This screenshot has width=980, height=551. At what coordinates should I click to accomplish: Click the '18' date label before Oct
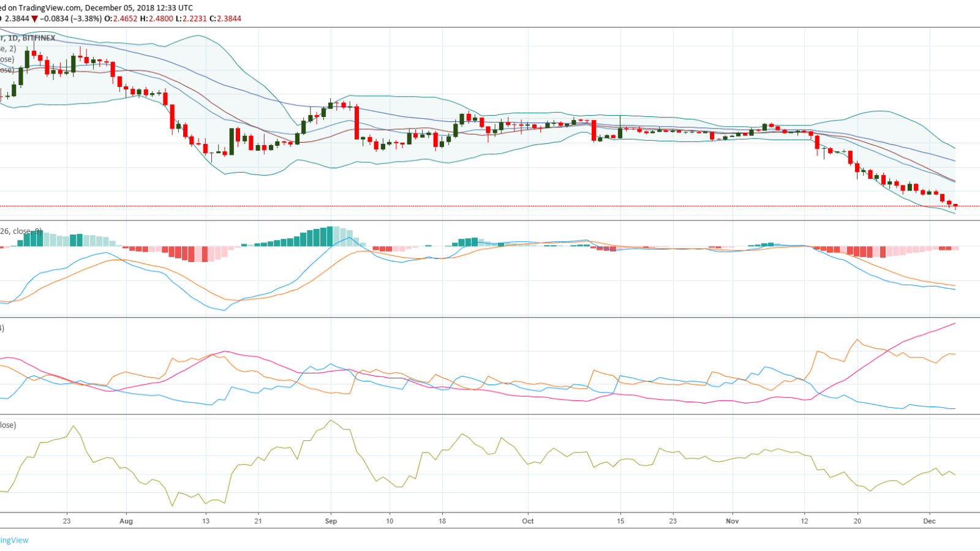pos(442,522)
